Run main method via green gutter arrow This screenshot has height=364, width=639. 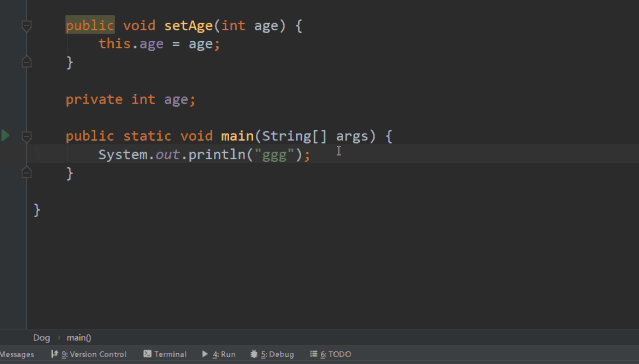5,135
